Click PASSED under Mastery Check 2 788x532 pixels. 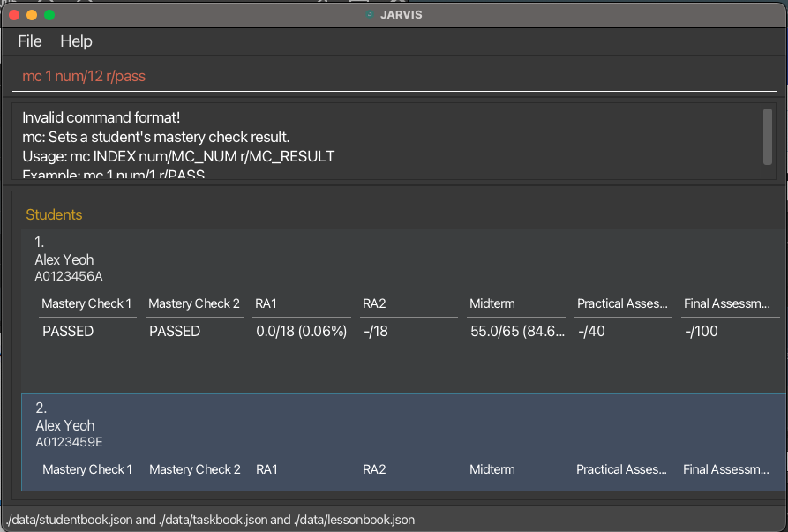(175, 331)
